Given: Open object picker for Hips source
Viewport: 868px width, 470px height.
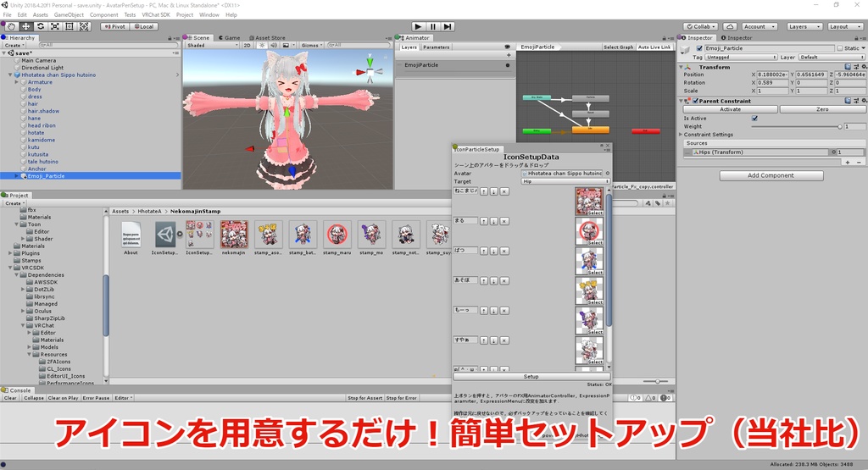Looking at the screenshot, I should [833, 152].
